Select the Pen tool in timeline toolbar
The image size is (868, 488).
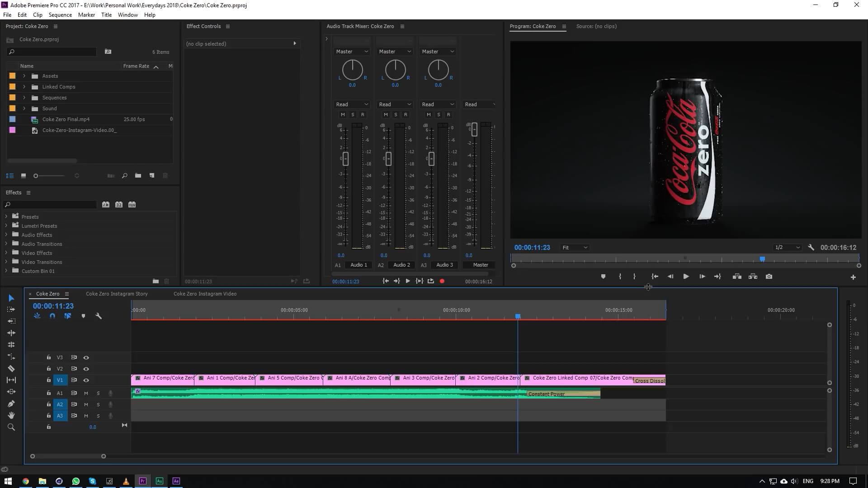coord(11,404)
